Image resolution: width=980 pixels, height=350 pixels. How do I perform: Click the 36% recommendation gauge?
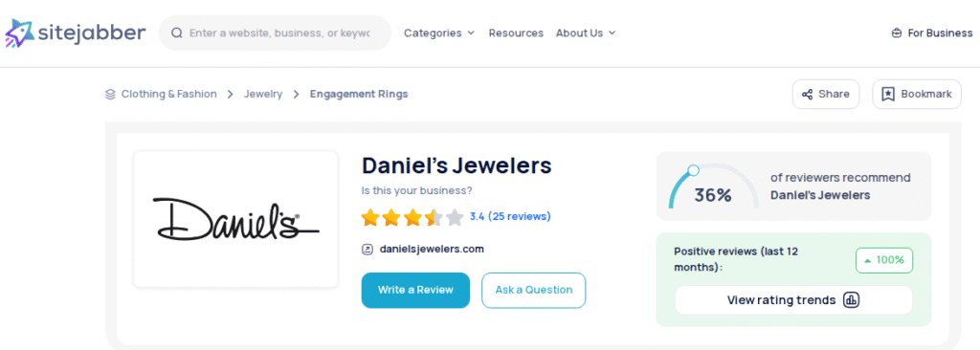click(712, 186)
